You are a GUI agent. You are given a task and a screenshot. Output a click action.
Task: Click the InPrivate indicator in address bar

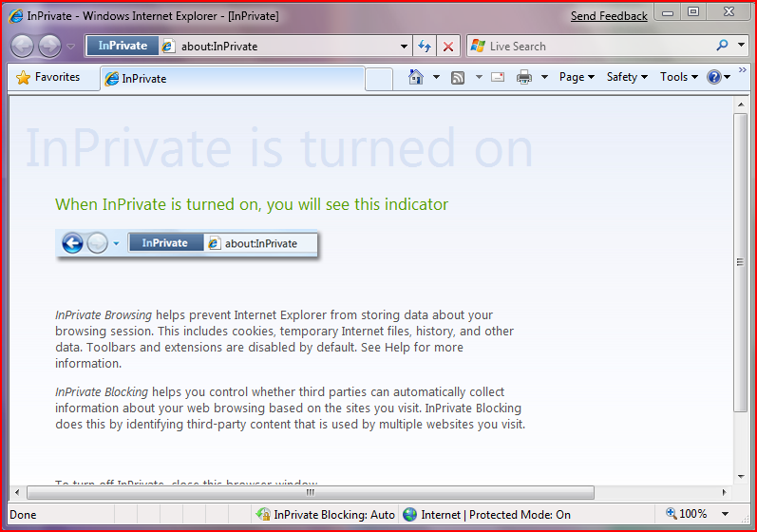pos(123,46)
